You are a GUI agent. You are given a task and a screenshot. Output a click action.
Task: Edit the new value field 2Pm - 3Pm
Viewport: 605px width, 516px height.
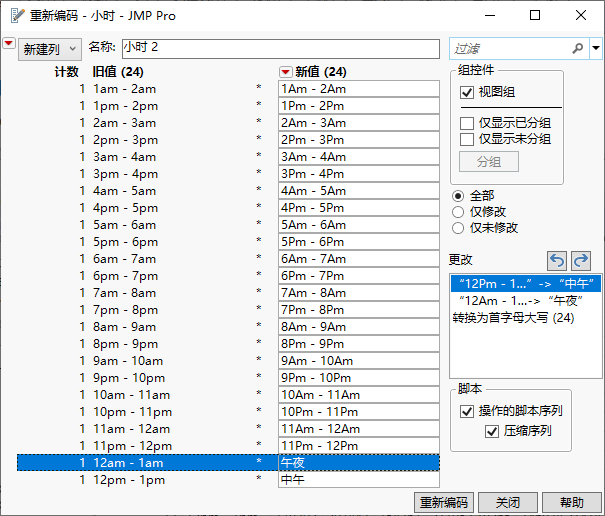coord(359,140)
